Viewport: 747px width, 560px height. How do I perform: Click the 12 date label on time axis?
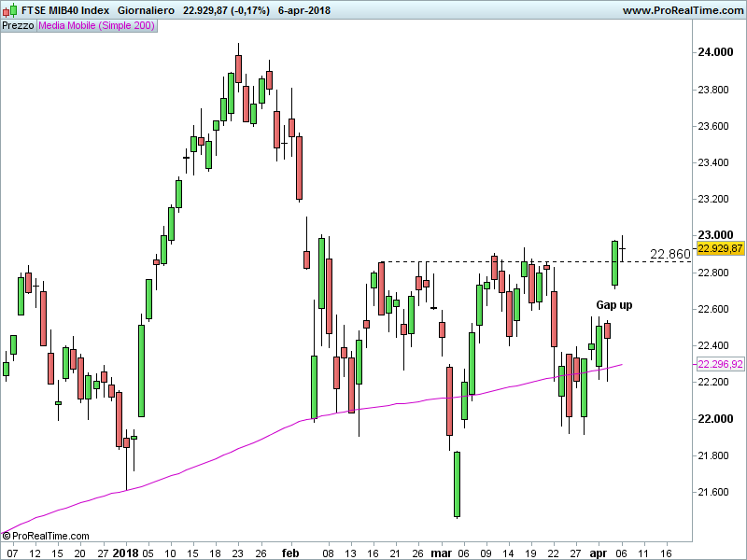(x=35, y=553)
